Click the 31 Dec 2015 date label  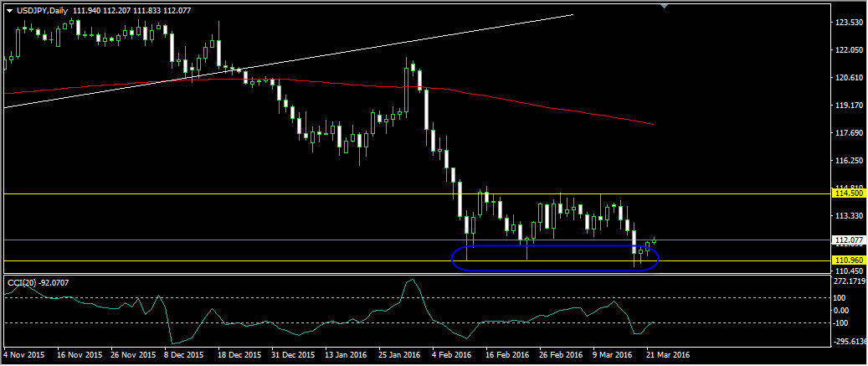click(x=294, y=354)
